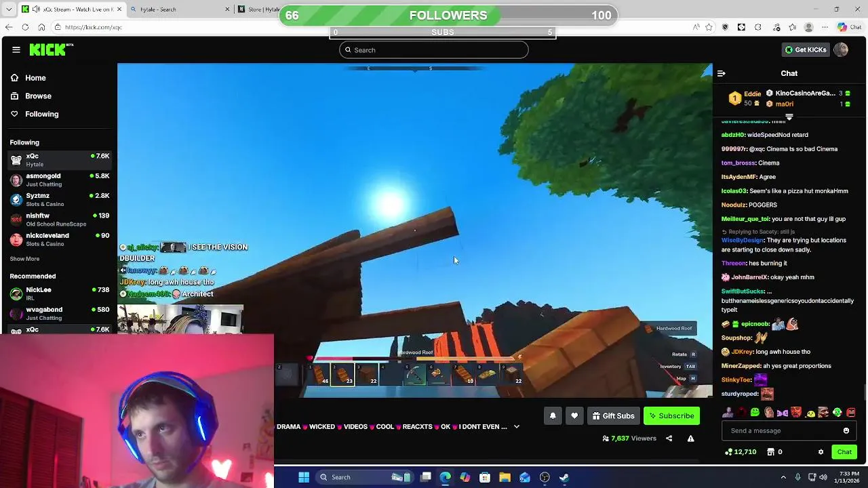Open chat settings gear icon
The image size is (868, 488).
[x=821, y=452]
